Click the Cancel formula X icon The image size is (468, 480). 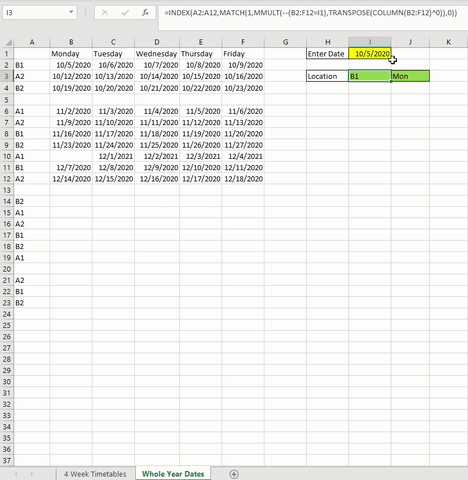pos(105,13)
